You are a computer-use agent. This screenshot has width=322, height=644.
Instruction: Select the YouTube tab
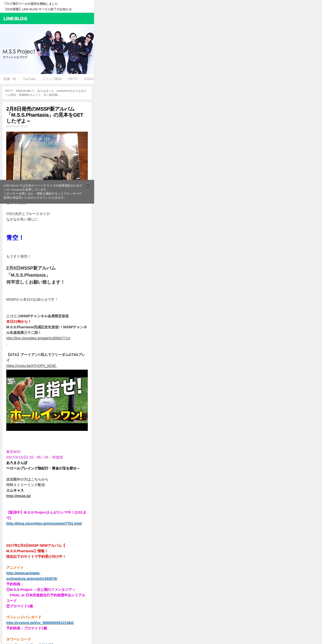[x=29, y=79]
